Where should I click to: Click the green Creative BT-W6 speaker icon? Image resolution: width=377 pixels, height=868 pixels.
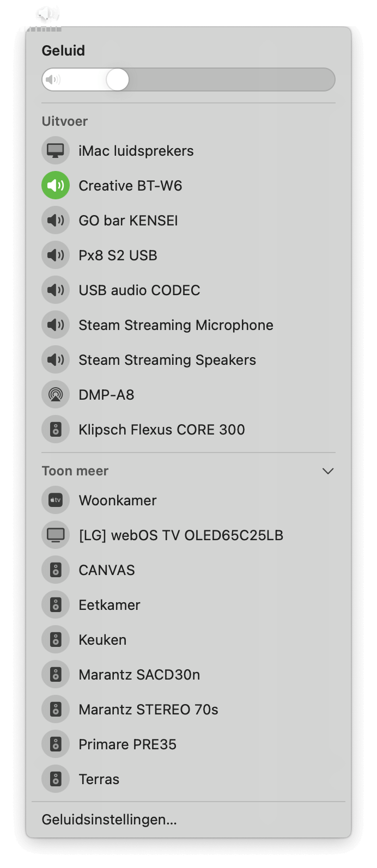(56, 186)
